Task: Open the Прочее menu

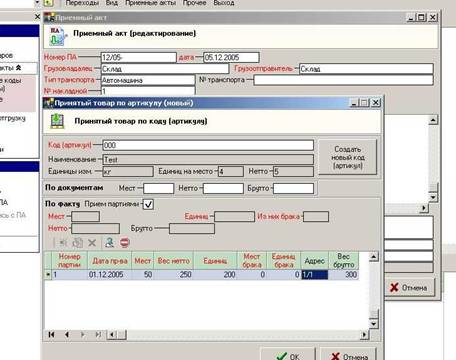Action: pos(194,3)
